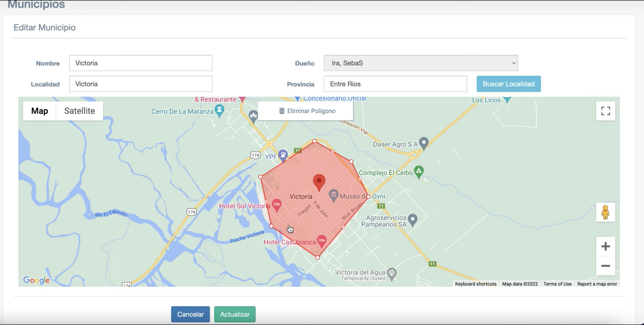The height and width of the screenshot is (325, 644).
Task: Click the Cancelar button
Action: click(190, 314)
